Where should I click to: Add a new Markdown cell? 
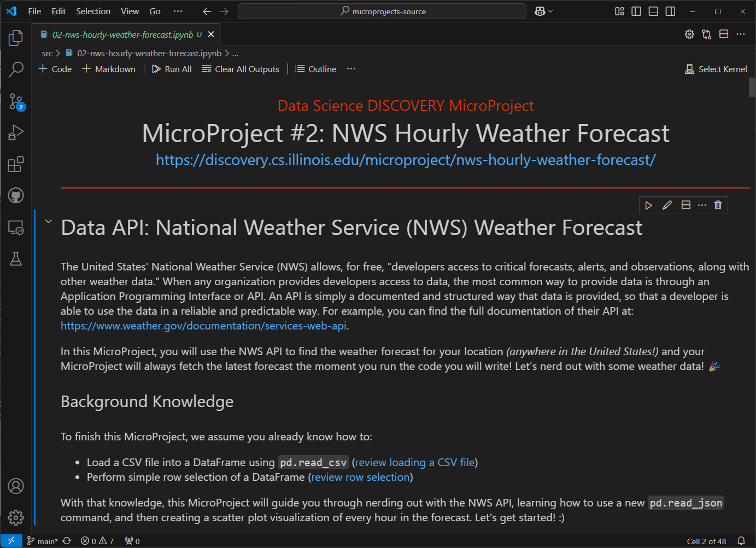tap(108, 69)
